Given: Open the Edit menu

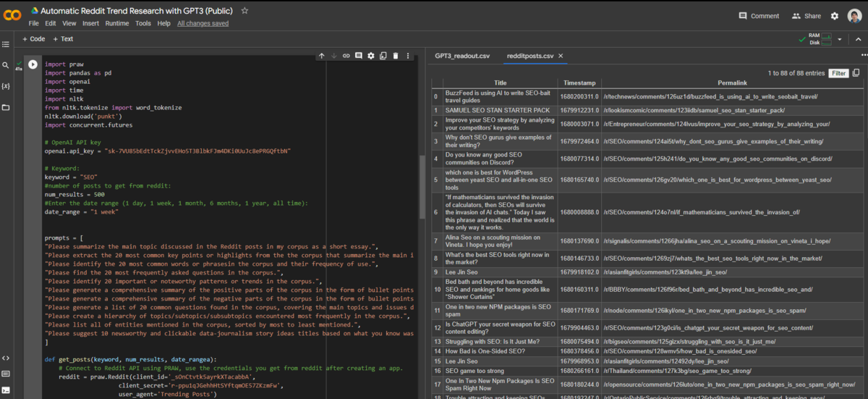Looking at the screenshot, I should [x=51, y=23].
